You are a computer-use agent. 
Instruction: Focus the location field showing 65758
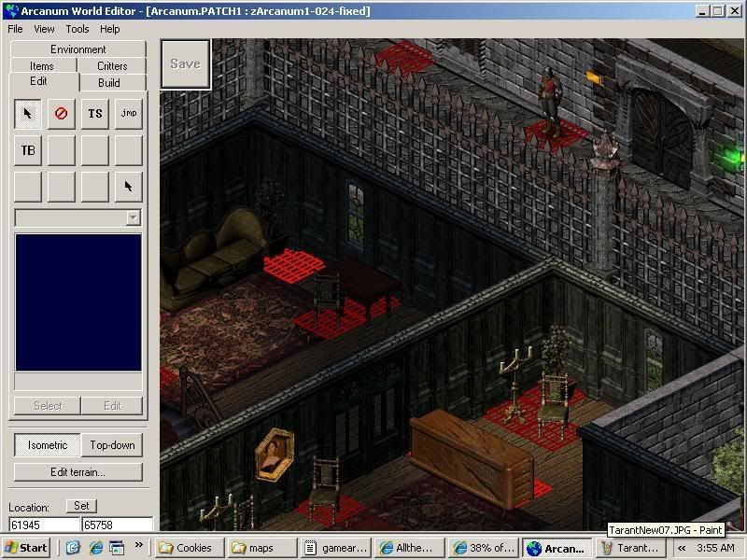click(x=118, y=525)
